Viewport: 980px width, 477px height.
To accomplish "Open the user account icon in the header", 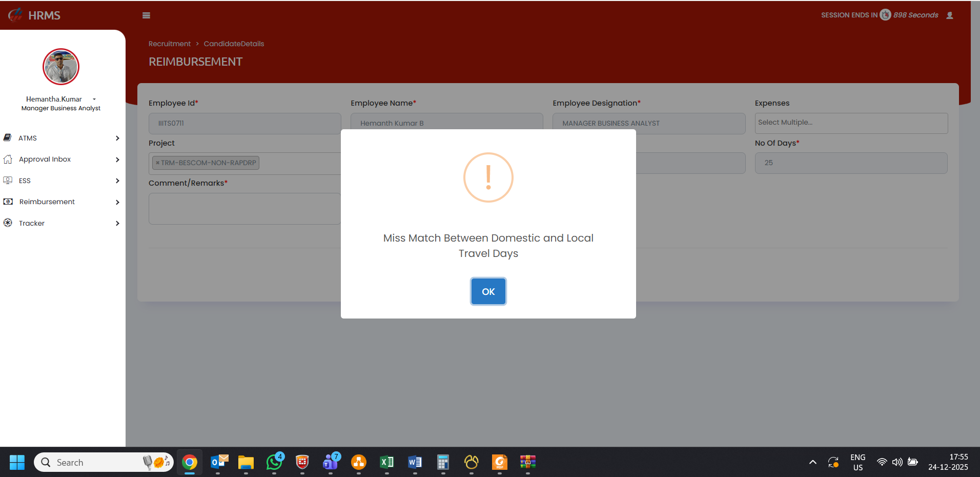I will [950, 15].
